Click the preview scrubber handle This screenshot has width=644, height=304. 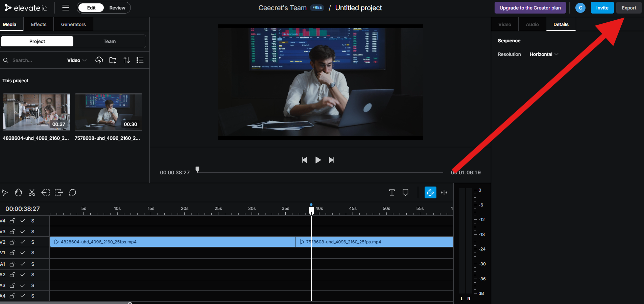click(x=197, y=169)
